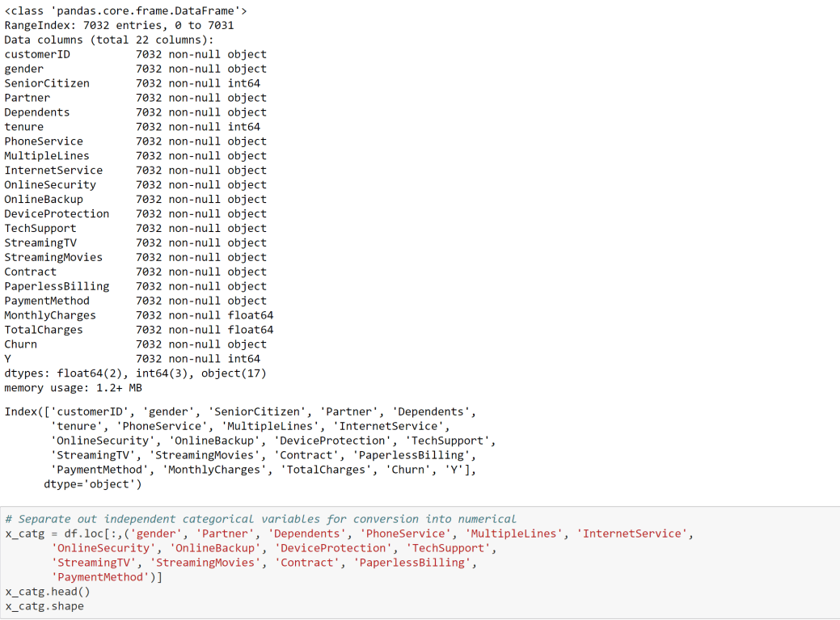Click the Churn non-null object row
840x620 pixels.
click(x=136, y=344)
